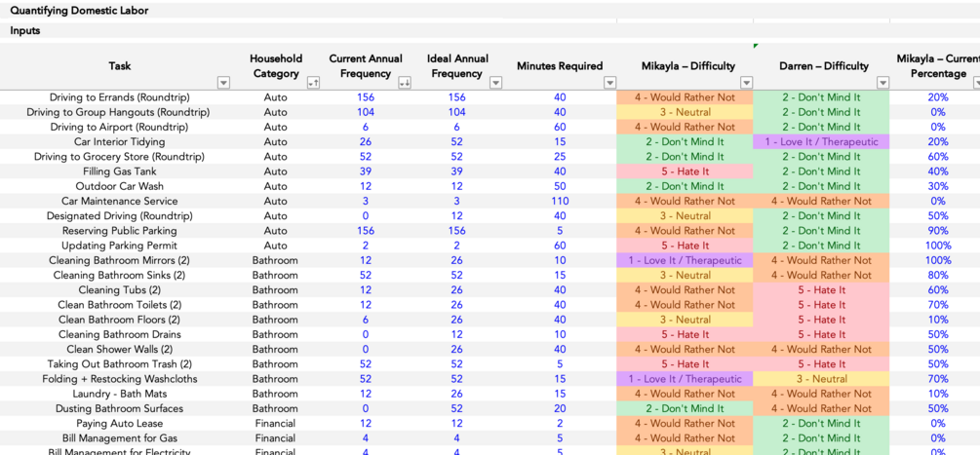This screenshot has height=455, width=980.
Task: Open the Household Category sort filter dropdown
Action: (313, 83)
